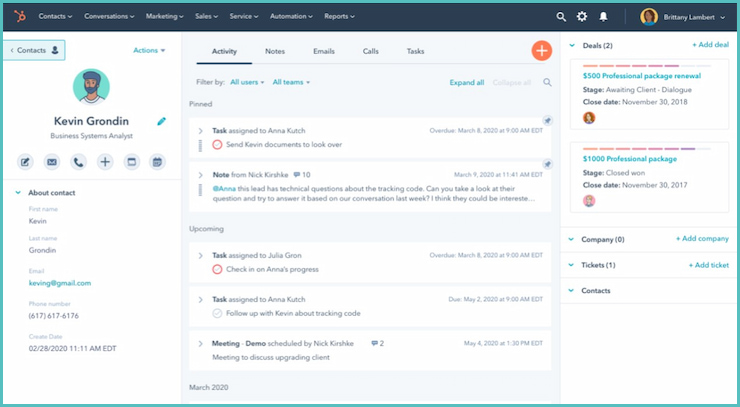Open the All users filter
Image resolution: width=740 pixels, height=407 pixels.
(x=247, y=82)
